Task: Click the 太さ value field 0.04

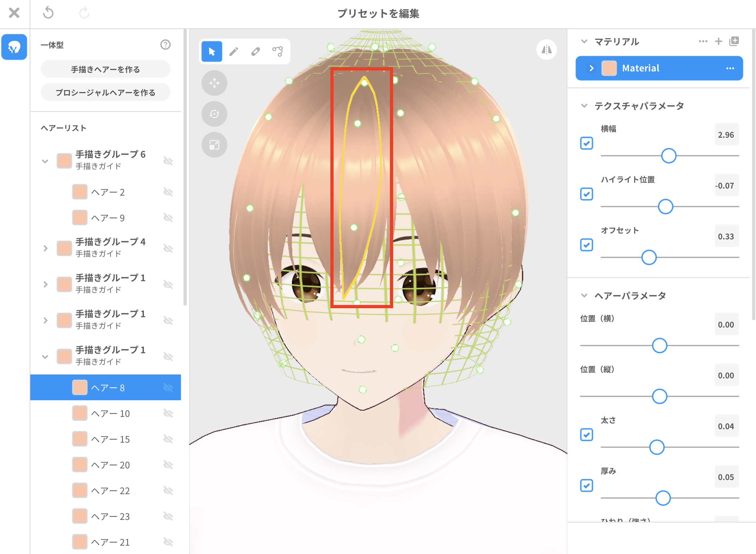Action: [x=726, y=426]
